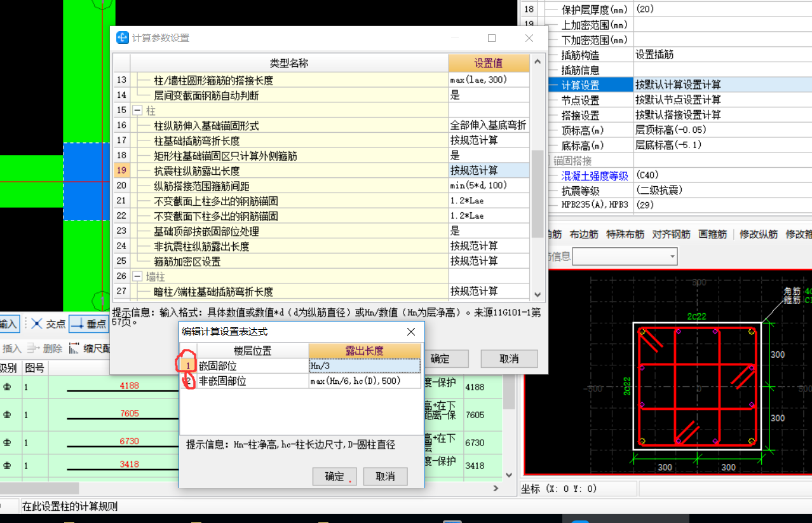Click the red 3418 rebar length cell
812x523 pixels.
129,465
